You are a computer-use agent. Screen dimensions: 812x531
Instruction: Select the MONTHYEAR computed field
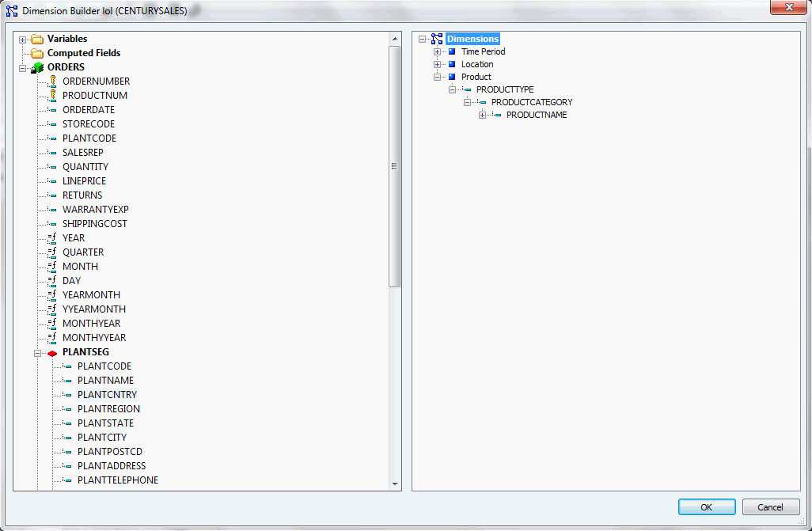(92, 324)
